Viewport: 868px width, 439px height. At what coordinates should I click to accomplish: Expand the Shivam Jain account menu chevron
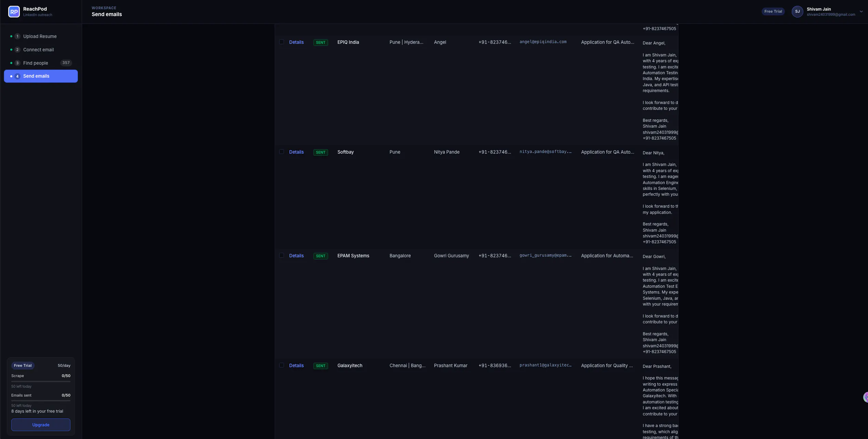(861, 12)
